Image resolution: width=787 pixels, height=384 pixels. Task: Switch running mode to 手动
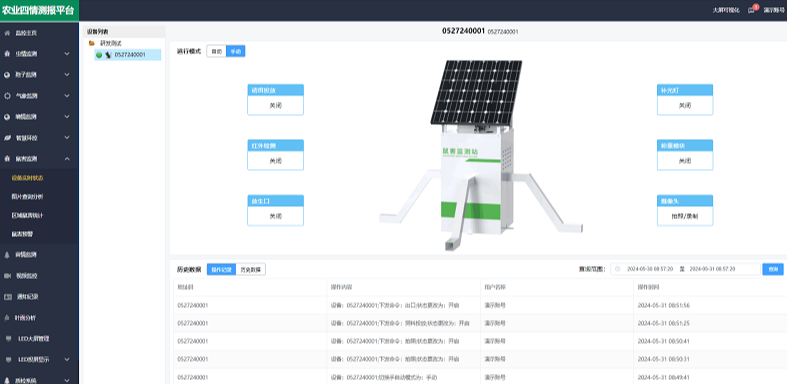(235, 51)
